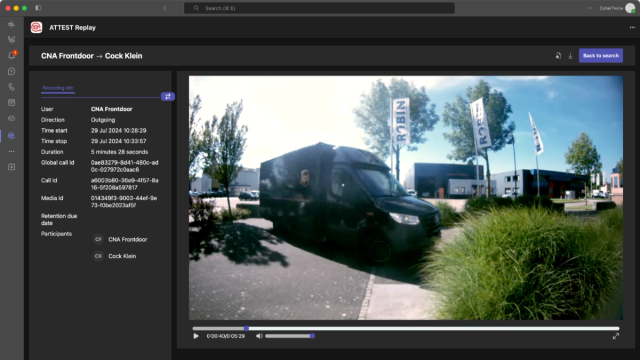This screenshot has height=360, width=640.
Task: Click the ATTEST Replay title
Action: (x=73, y=28)
